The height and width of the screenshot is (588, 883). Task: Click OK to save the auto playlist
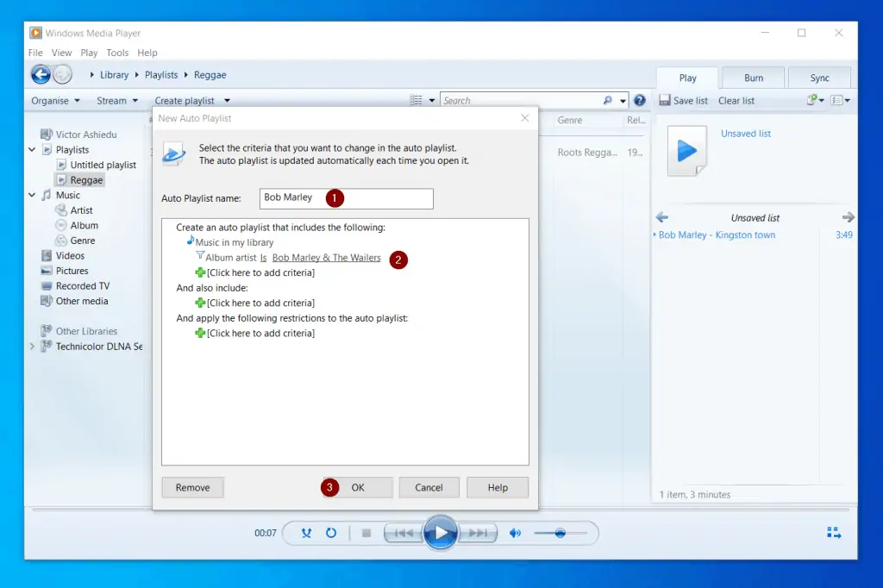[356, 487]
